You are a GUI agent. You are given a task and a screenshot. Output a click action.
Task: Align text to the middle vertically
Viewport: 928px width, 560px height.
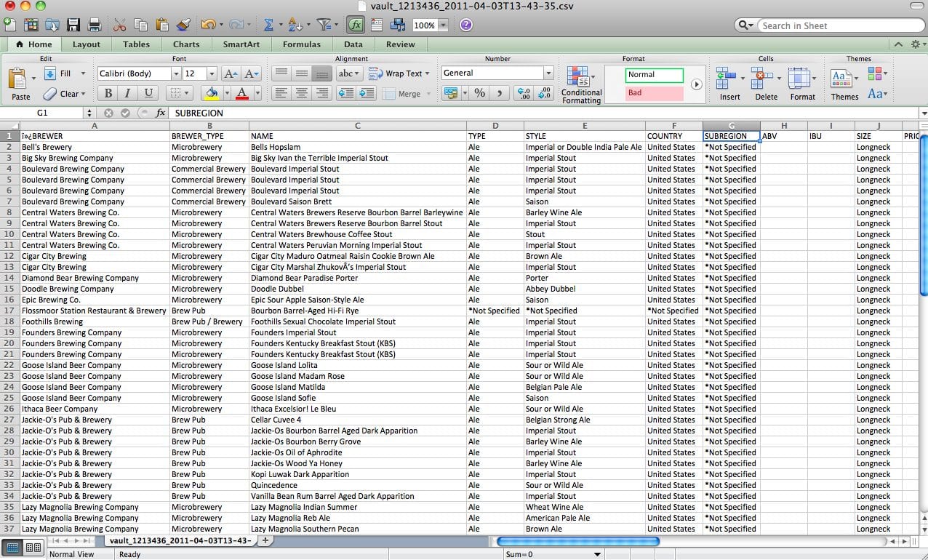[301, 73]
